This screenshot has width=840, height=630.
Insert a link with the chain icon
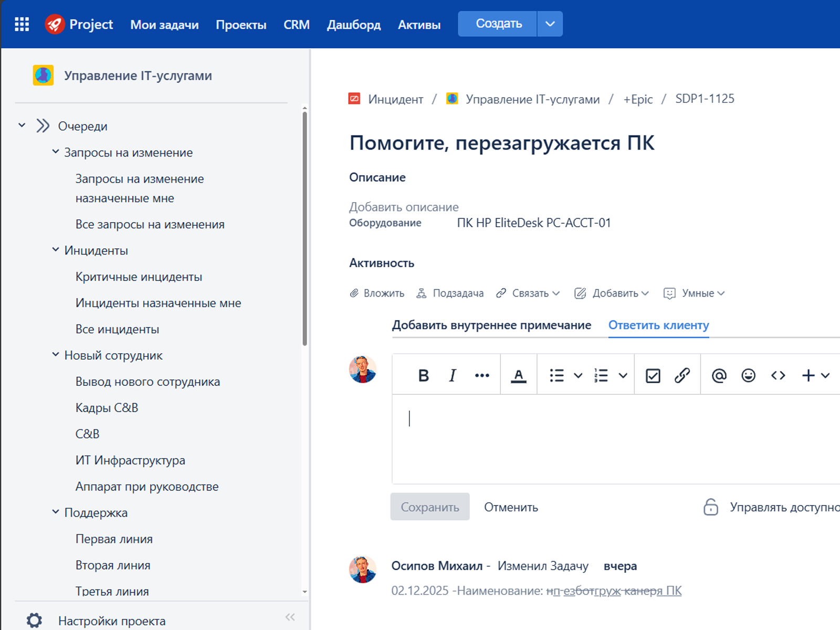coord(682,375)
